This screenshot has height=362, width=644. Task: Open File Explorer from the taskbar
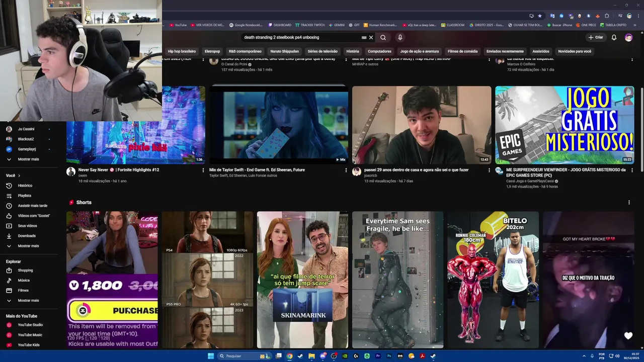(311, 356)
